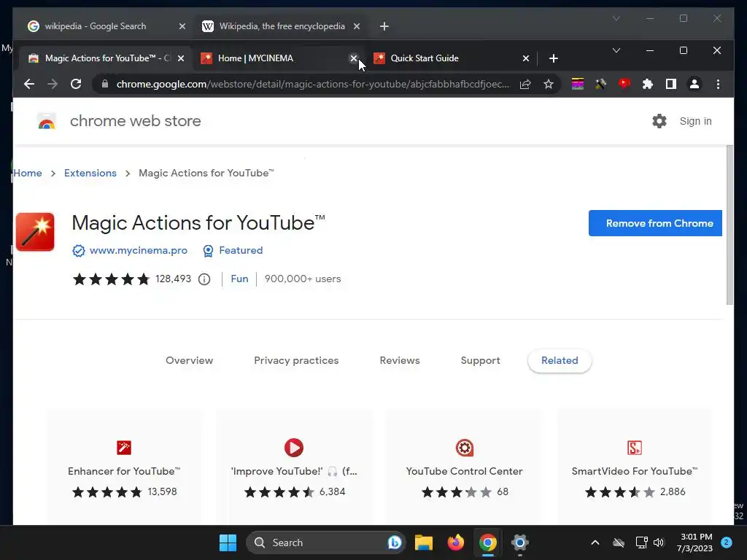The height and width of the screenshot is (560, 747).
Task: Click the 900,000+ users text
Action: (x=303, y=279)
